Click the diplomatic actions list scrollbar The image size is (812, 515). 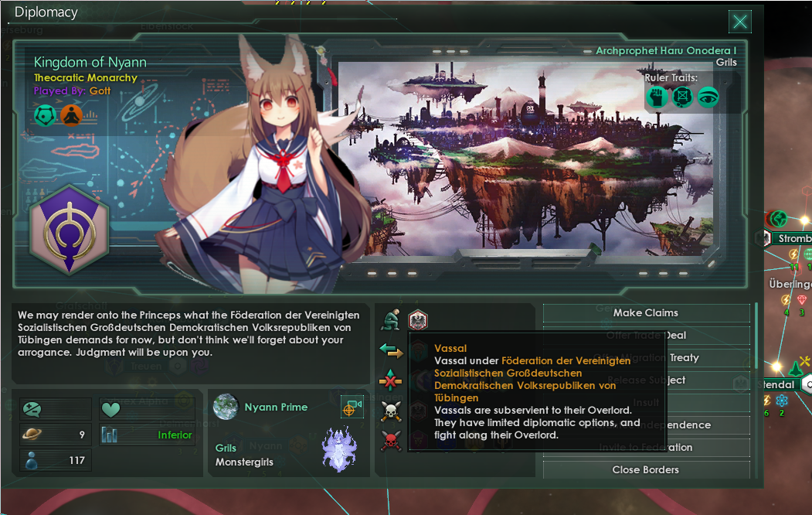(756, 337)
